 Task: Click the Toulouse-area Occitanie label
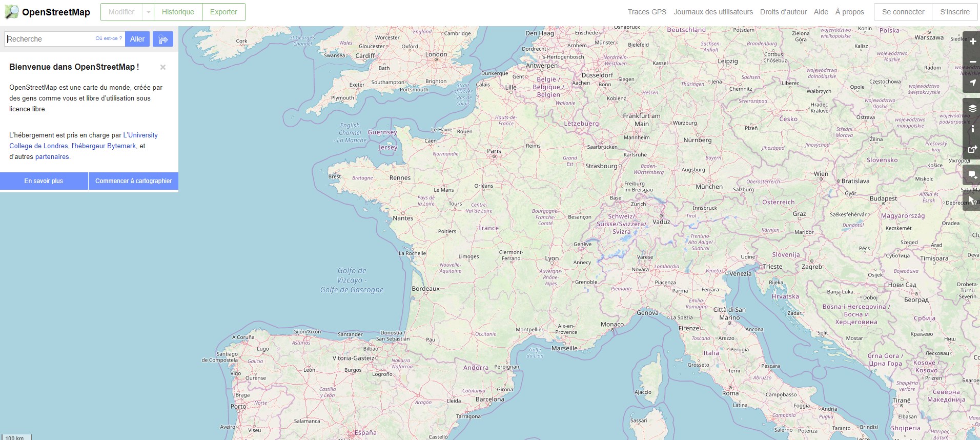pyautogui.click(x=485, y=334)
